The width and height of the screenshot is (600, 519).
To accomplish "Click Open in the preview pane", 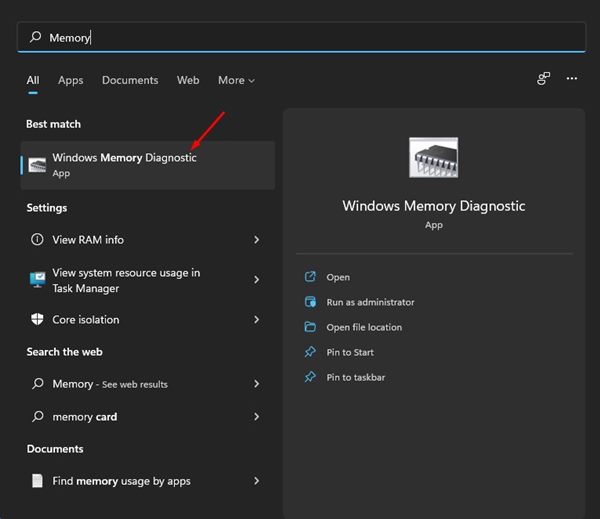I will [338, 277].
